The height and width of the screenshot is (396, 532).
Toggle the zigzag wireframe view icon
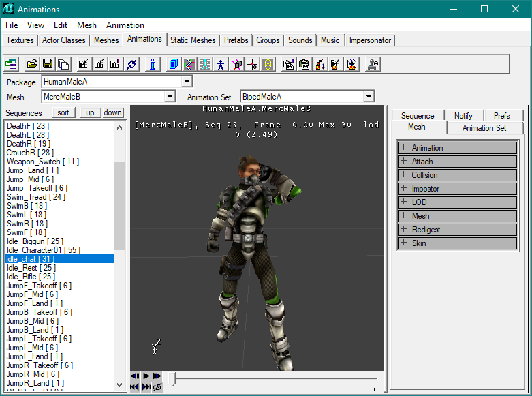tap(189, 64)
